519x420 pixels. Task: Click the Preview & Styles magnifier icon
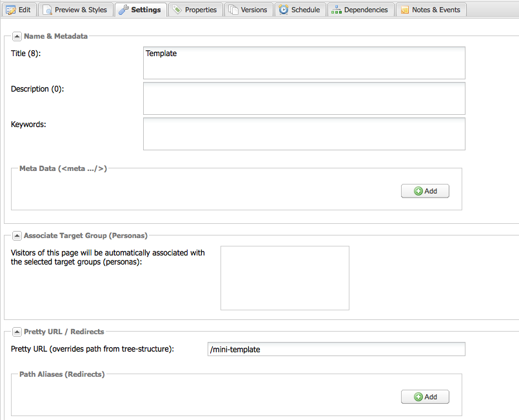(47, 10)
